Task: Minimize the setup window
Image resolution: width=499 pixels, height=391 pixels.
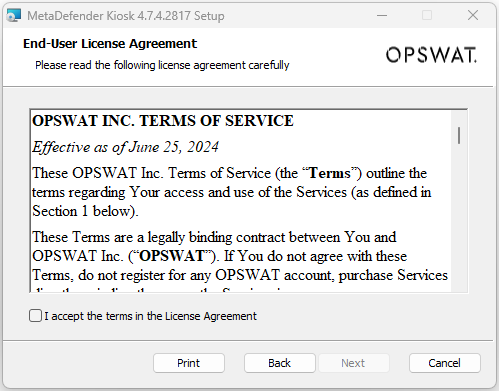Action: (x=382, y=15)
